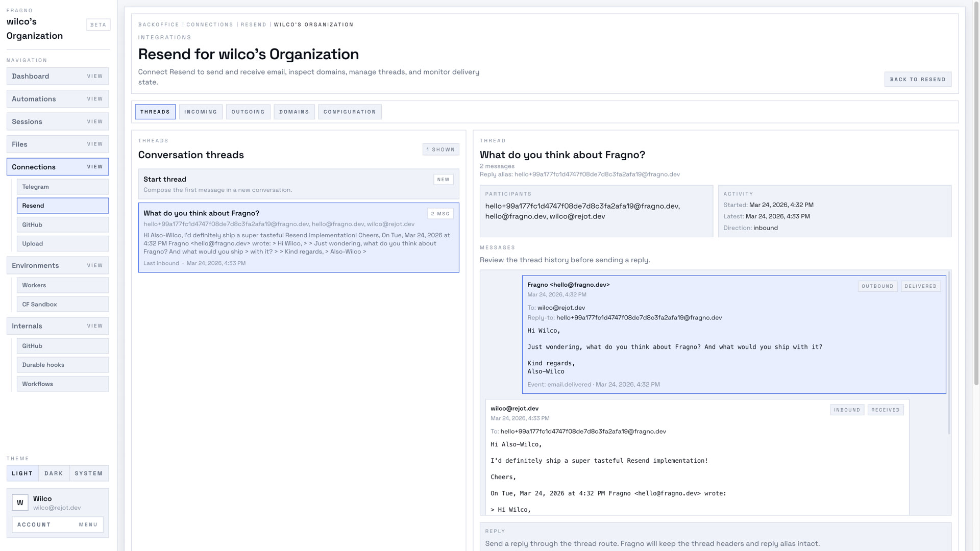Open the Telegram connection item
Viewport: 980px width, 551px height.
pyautogui.click(x=63, y=187)
